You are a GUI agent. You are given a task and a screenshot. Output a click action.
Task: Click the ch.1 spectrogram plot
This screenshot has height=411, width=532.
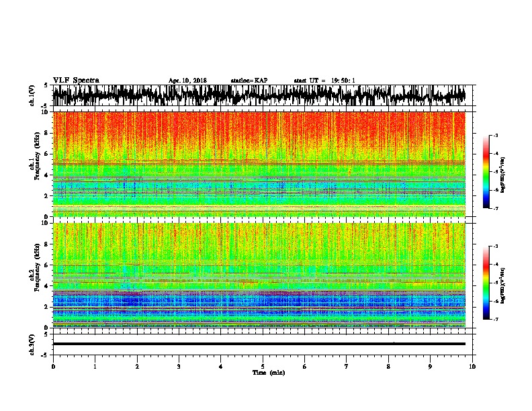click(x=259, y=164)
